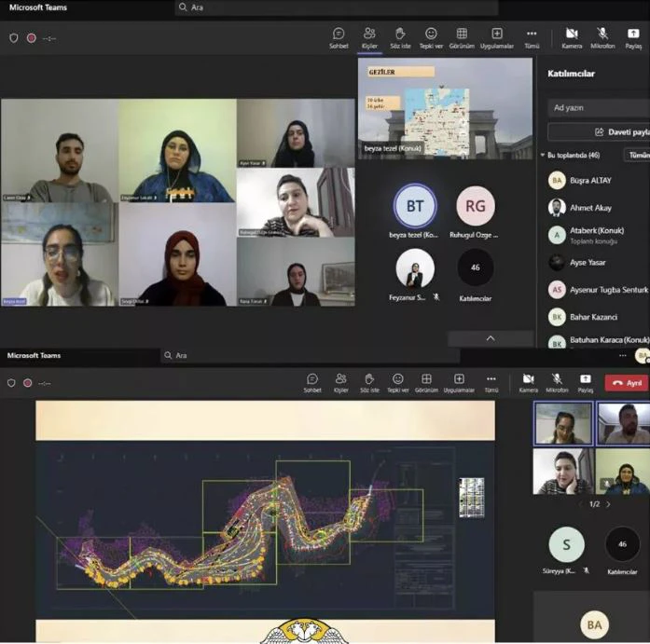Select Ayse Yasar in participants list
The height and width of the screenshot is (644, 650).
tap(597, 262)
